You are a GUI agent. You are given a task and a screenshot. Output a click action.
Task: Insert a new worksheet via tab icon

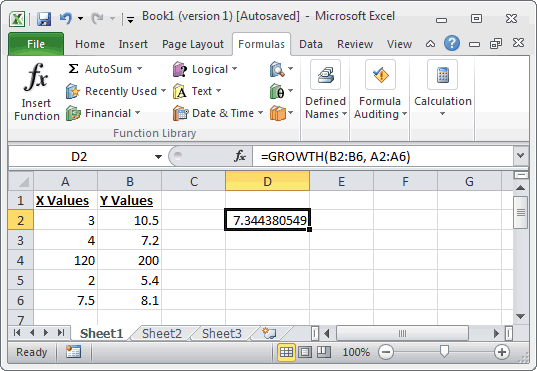(269, 333)
